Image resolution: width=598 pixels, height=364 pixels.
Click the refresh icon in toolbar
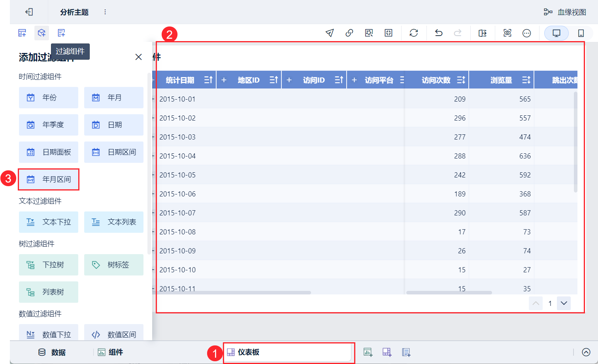click(414, 33)
